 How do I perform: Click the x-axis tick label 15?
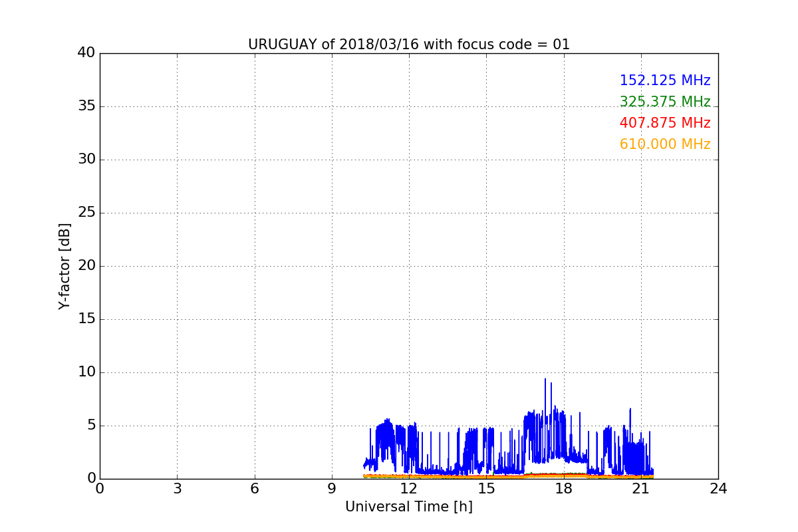coord(486,489)
